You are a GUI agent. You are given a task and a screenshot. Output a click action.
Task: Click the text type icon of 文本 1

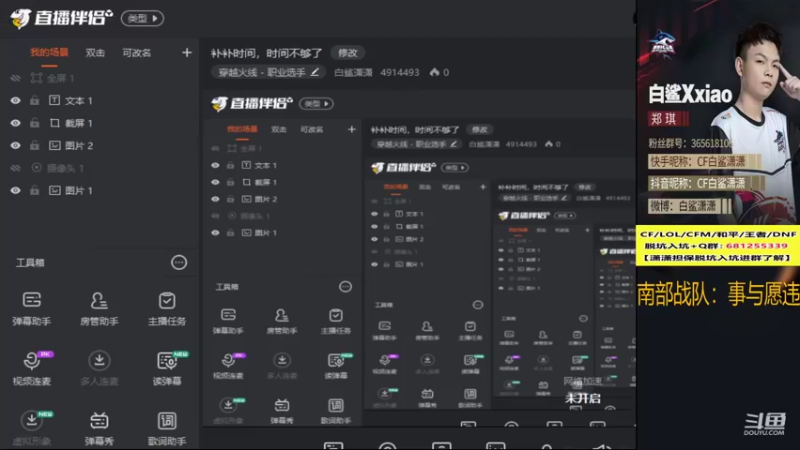pos(54,101)
